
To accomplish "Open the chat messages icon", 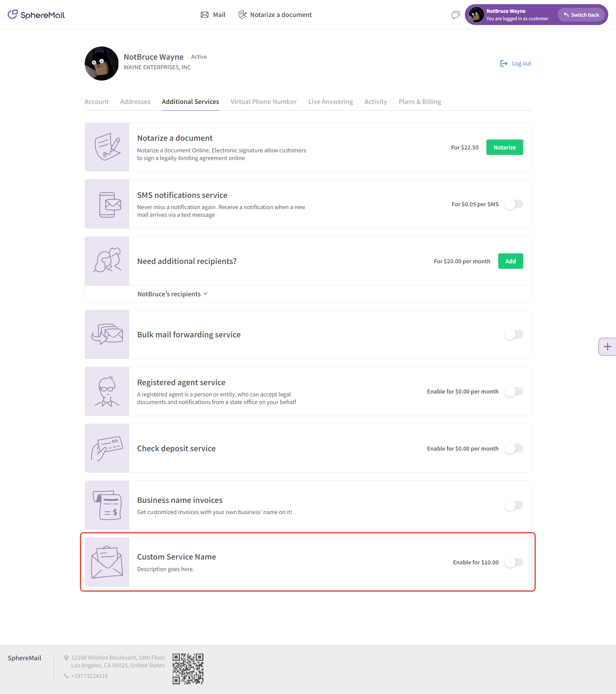I will (455, 15).
